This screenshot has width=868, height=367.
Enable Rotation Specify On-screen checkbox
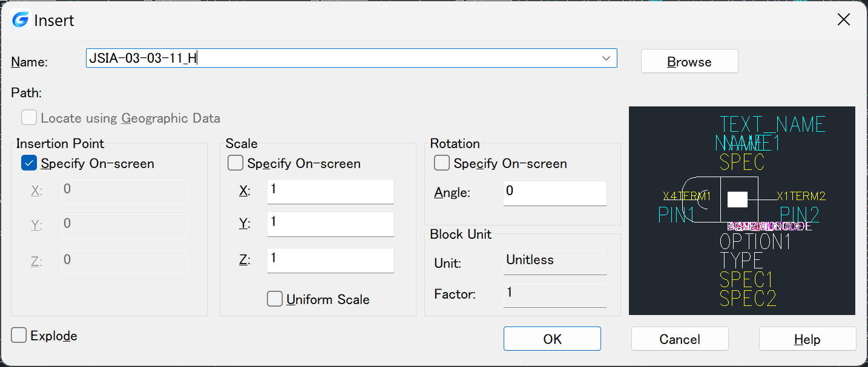(x=442, y=163)
